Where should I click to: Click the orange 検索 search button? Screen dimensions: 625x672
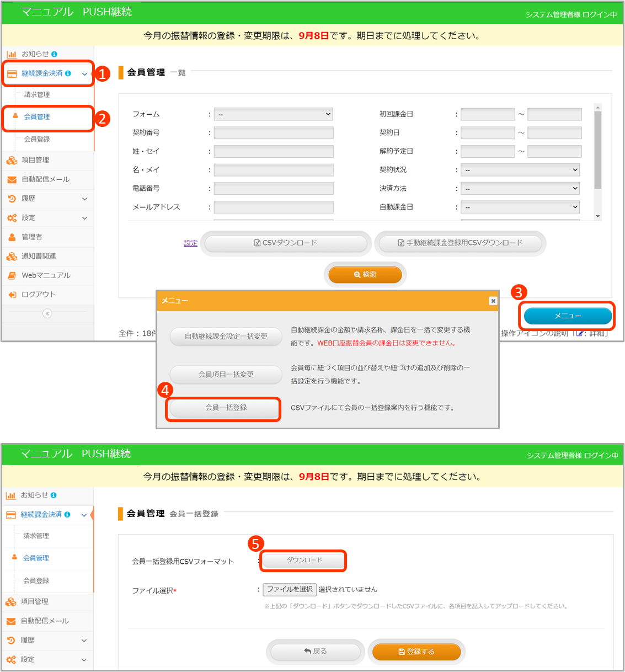[x=365, y=275]
